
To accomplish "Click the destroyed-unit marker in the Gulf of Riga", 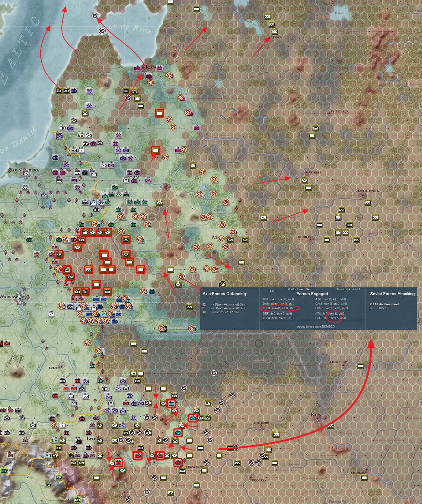I will click(95, 15).
